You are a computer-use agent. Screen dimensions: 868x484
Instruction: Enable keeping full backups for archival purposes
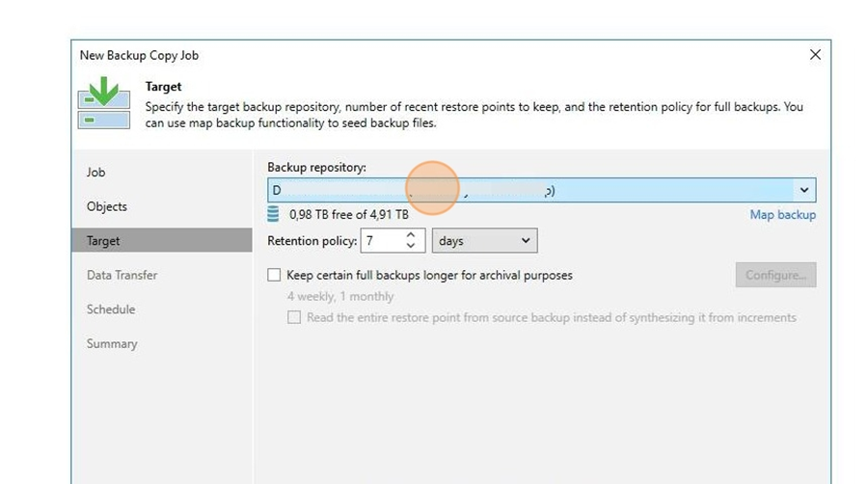coord(274,275)
